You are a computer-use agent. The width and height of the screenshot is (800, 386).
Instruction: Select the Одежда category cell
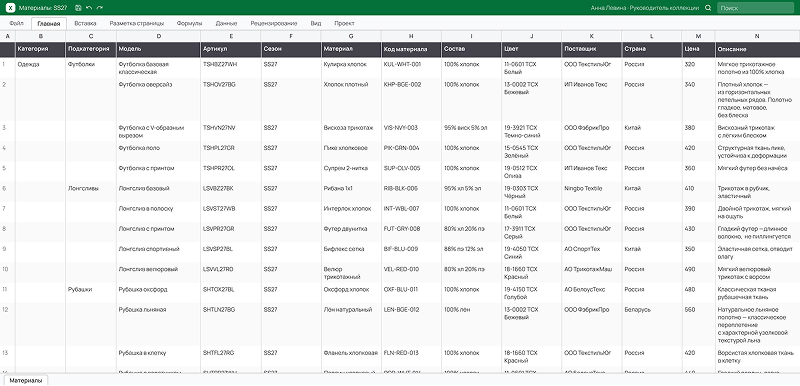pyautogui.click(x=40, y=68)
